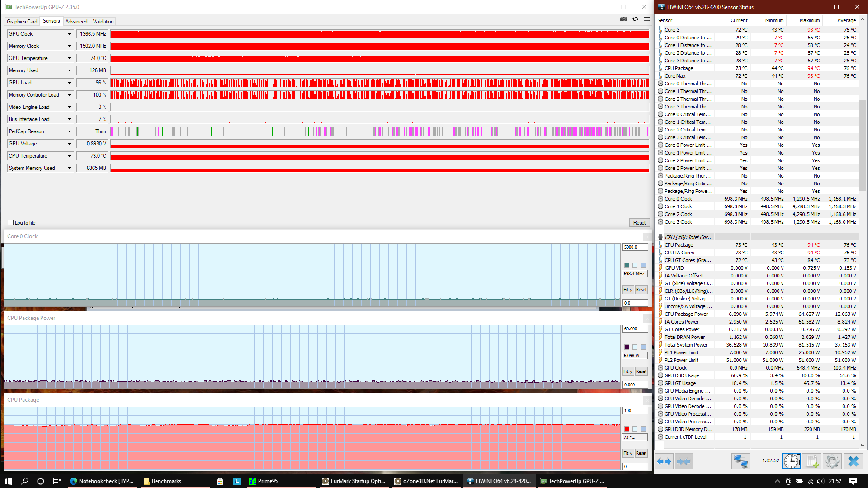The height and width of the screenshot is (488, 868).
Task: Click the GPU-Z Reset button
Action: [639, 223]
